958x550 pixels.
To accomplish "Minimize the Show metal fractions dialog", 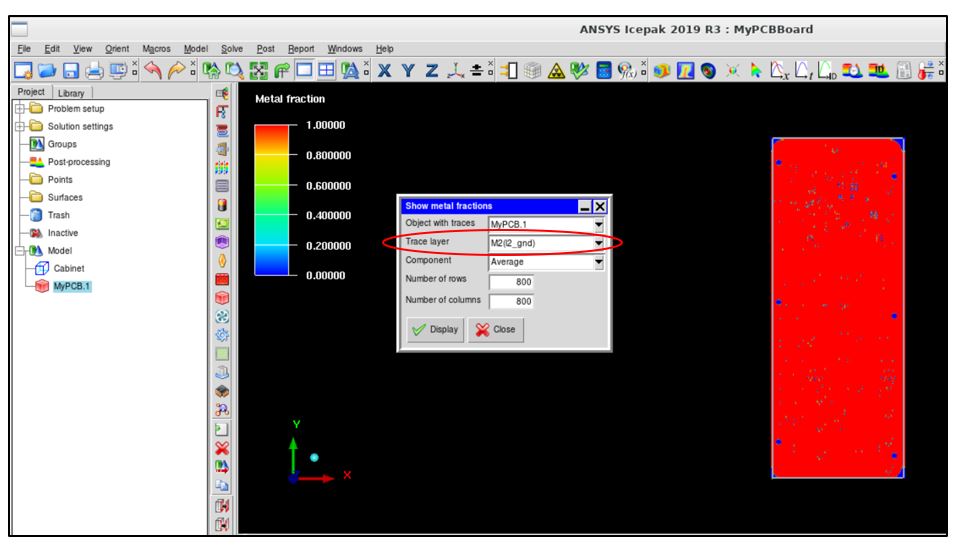I will point(585,207).
